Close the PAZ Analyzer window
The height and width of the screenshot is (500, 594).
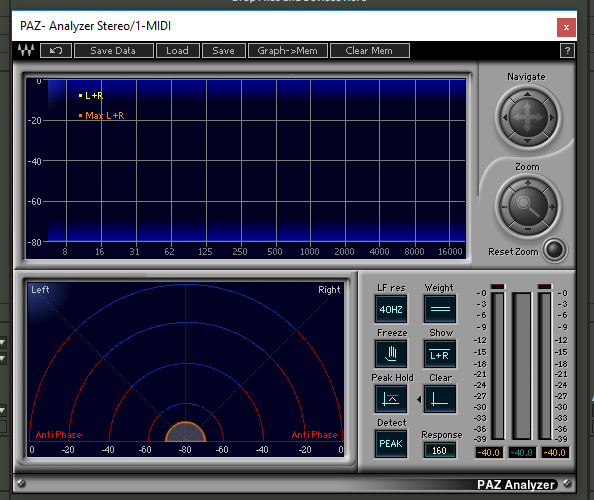pyautogui.click(x=566, y=27)
